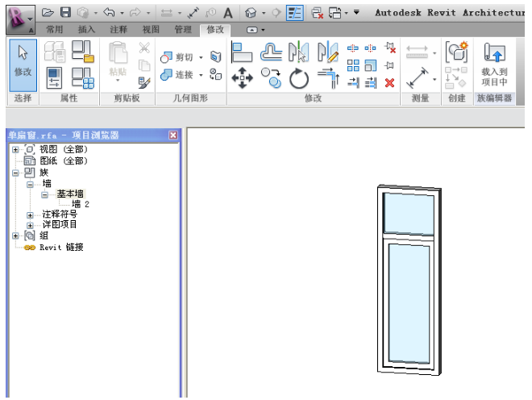Viewport: 532px width, 400px height.
Task: Click the Offset tool icon
Action: (x=271, y=53)
